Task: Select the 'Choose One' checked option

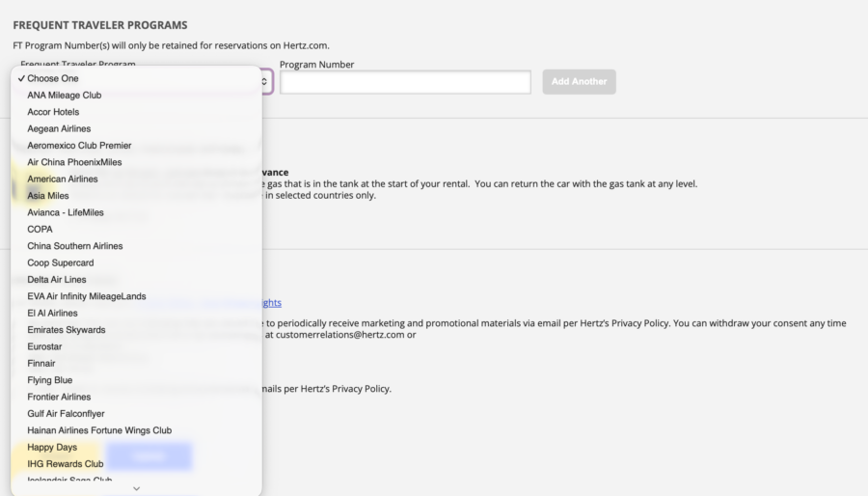Action: [x=136, y=78]
